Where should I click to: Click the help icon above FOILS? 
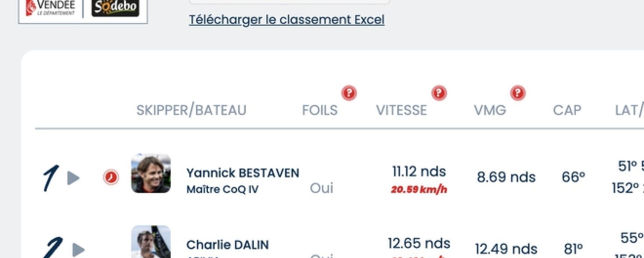349,93
